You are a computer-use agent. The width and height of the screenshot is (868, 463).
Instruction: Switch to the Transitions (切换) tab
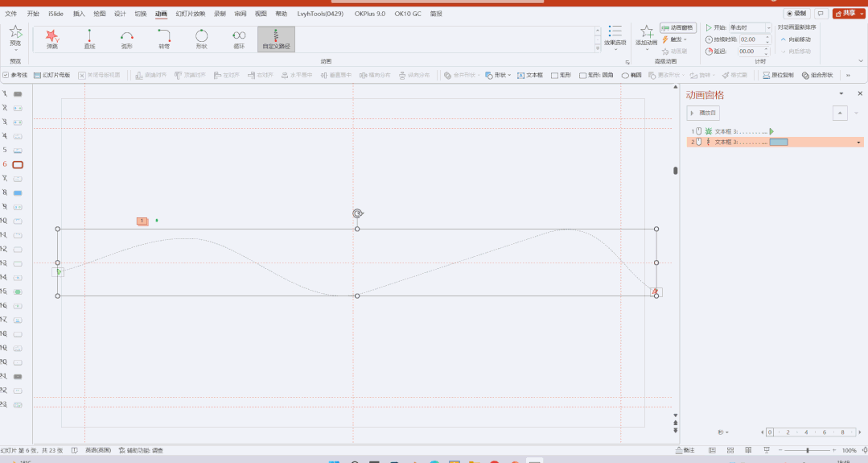coord(141,14)
